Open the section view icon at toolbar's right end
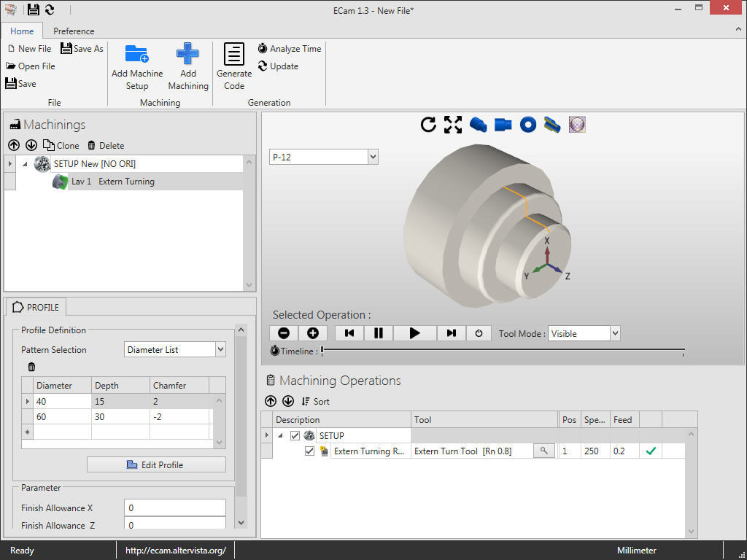Image resolution: width=747 pixels, height=560 pixels. pyautogui.click(x=576, y=124)
